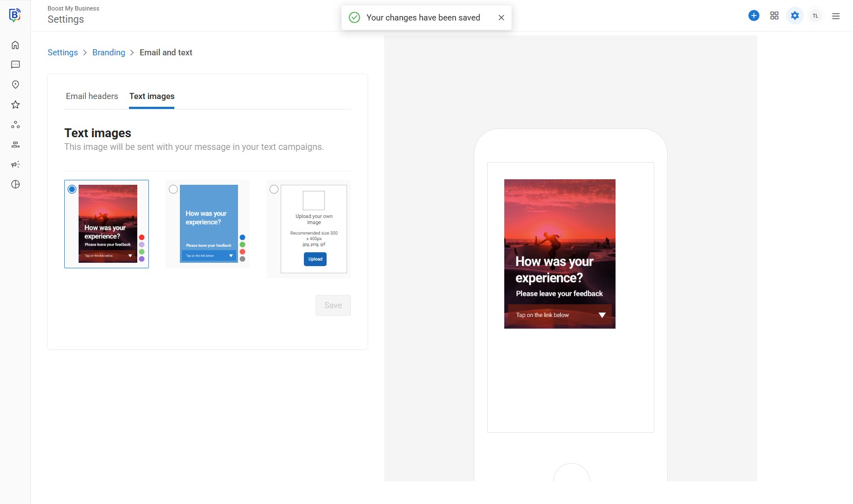Select the blue template radio button

click(173, 189)
